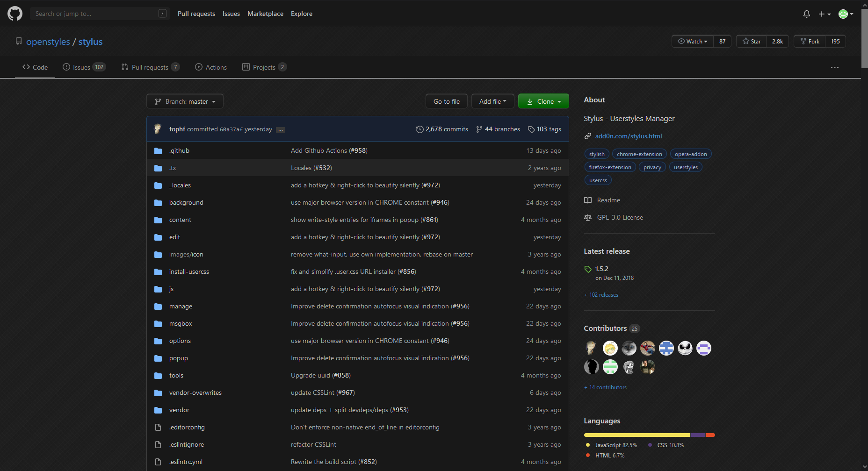This screenshot has height=471, width=868.
Task: Click the skull-face contributor avatar
Action: coord(685,348)
